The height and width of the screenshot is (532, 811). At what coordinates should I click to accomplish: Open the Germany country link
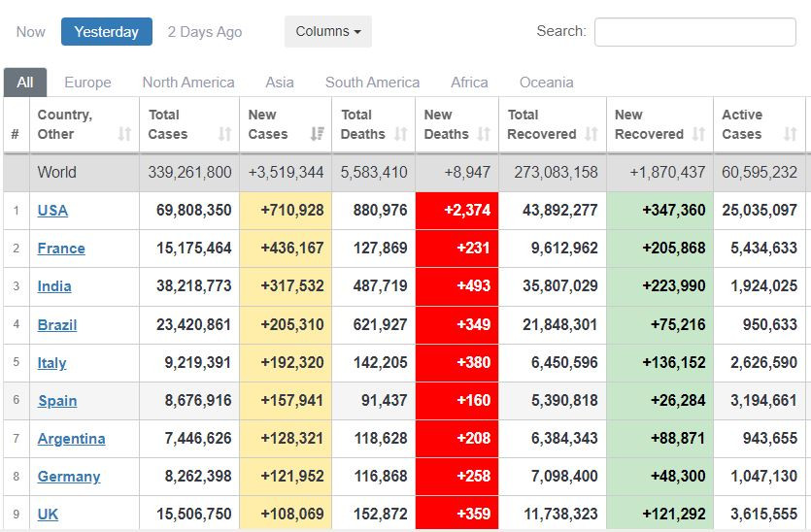click(69, 476)
